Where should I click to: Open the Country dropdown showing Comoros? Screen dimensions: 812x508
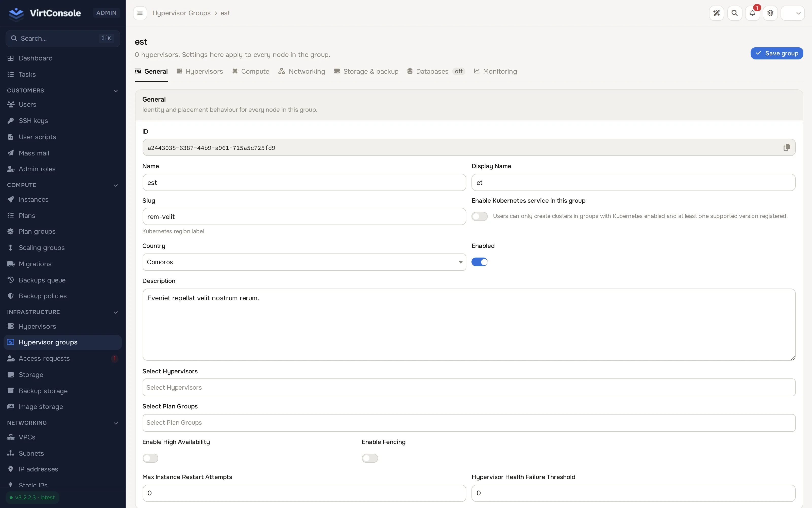[x=304, y=262]
